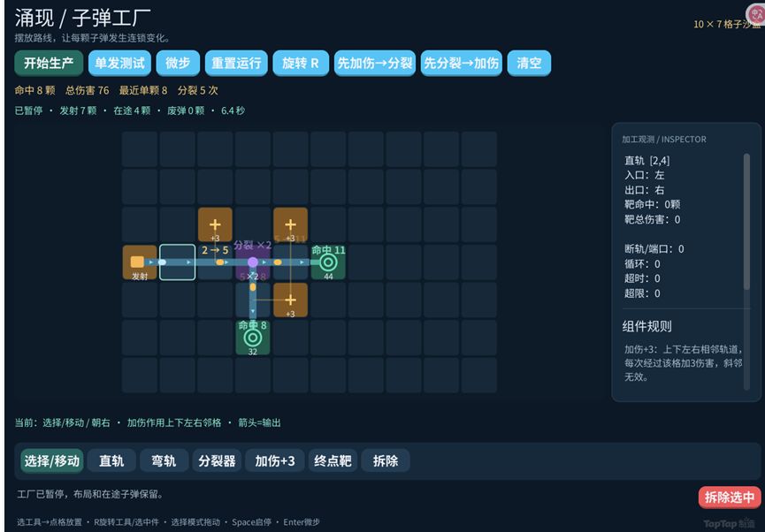Image resolution: width=765 pixels, height=532 pixels.
Task: Click the 6.4 秒 timer text
Action: click(x=233, y=110)
